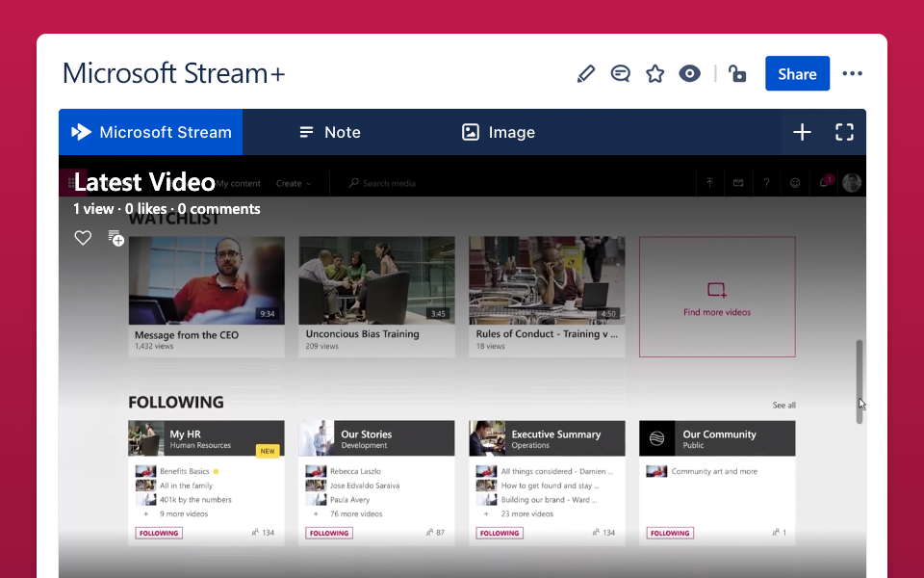Click the 134 members count on My HR
Viewport: 924px width, 578px height.
point(263,533)
